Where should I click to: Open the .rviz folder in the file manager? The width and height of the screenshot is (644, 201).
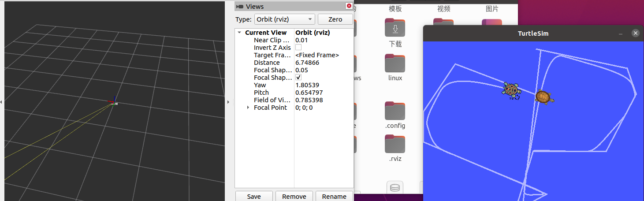click(x=395, y=144)
